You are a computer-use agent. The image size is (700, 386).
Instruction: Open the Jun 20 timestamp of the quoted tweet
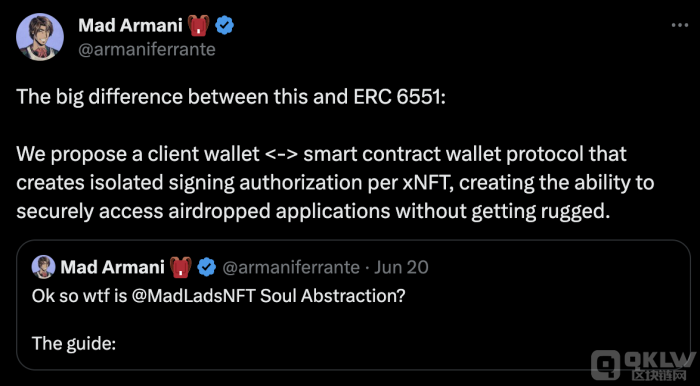[x=401, y=267]
